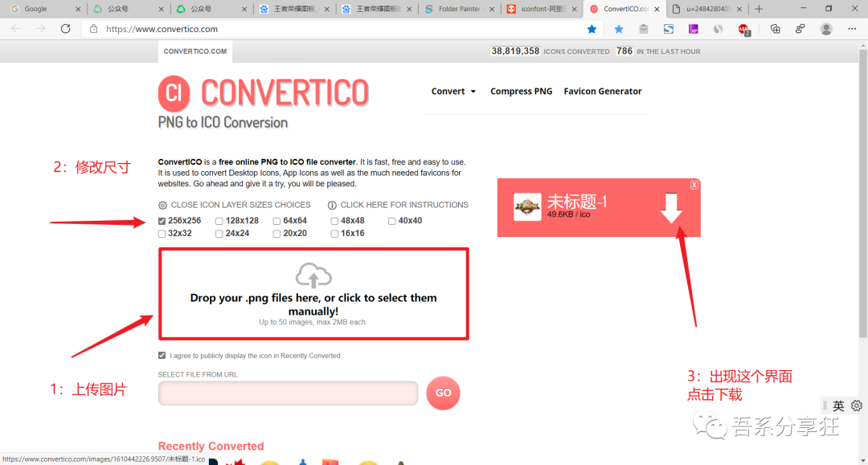
Task: Check the 32x32 size checkbox
Action: (162, 234)
